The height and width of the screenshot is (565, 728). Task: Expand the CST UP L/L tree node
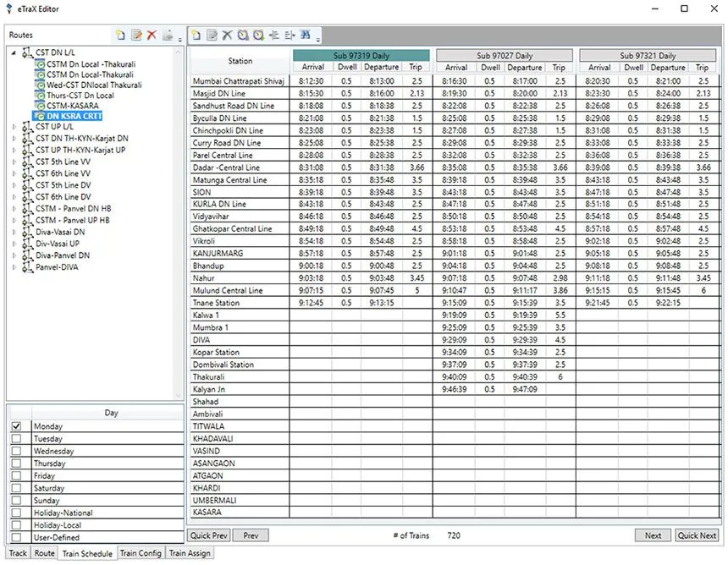[14, 126]
